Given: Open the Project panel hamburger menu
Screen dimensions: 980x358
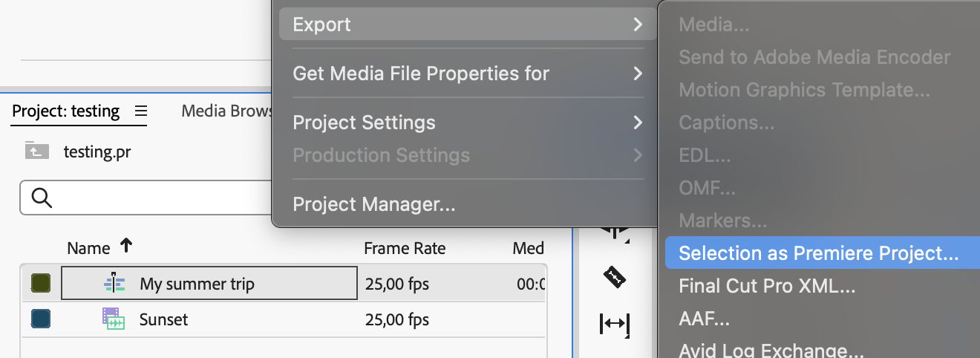Looking at the screenshot, I should click(141, 111).
